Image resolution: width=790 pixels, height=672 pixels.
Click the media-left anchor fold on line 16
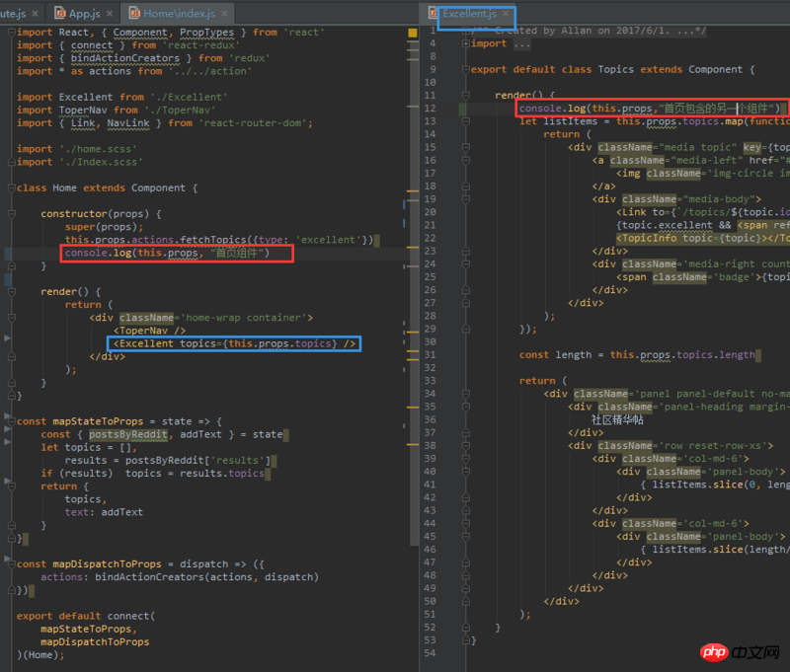(465, 161)
